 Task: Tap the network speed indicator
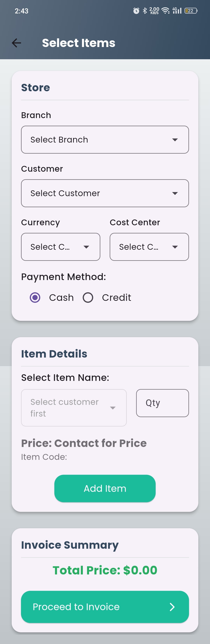pyautogui.click(x=154, y=11)
